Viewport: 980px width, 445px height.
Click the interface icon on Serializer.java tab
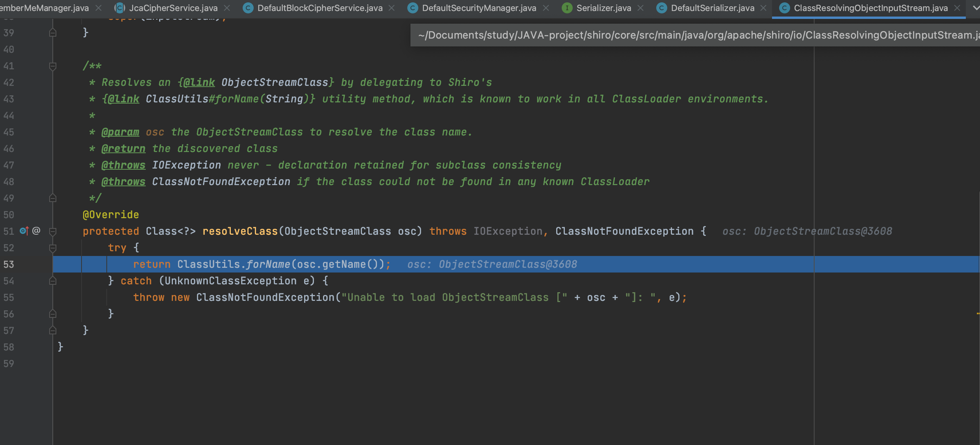pos(567,8)
